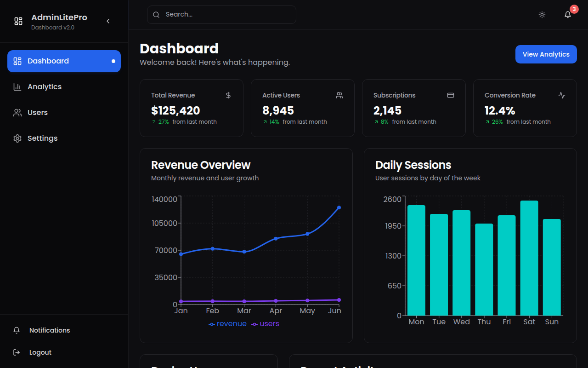The height and width of the screenshot is (368, 588).
Task: Click the Daily Sessions heading
Action: 413,165
